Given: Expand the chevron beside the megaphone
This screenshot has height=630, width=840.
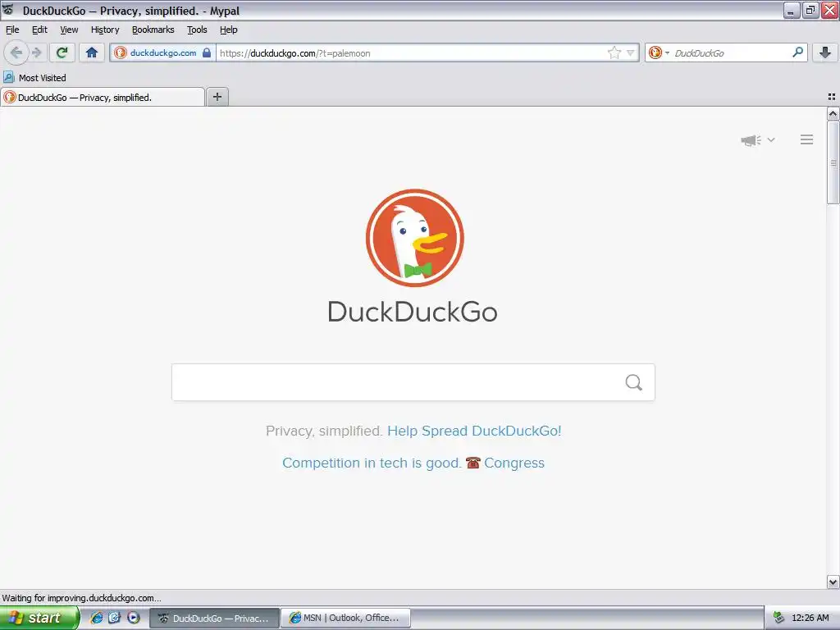Looking at the screenshot, I should coord(771,139).
